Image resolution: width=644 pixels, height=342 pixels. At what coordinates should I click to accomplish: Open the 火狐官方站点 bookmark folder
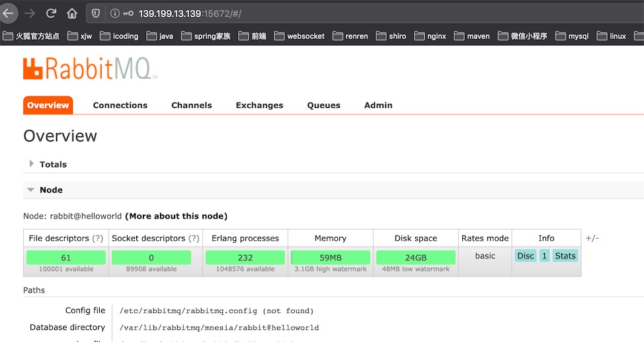pyautogui.click(x=31, y=36)
